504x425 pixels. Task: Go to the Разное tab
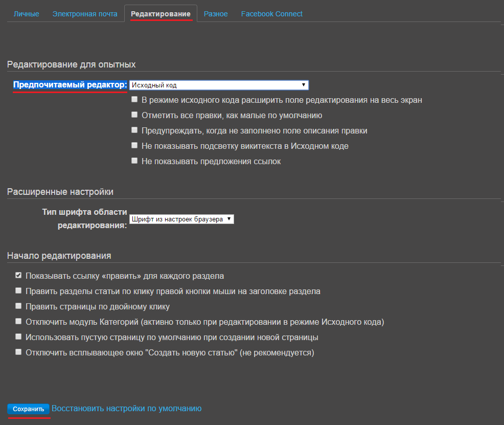[x=216, y=14]
